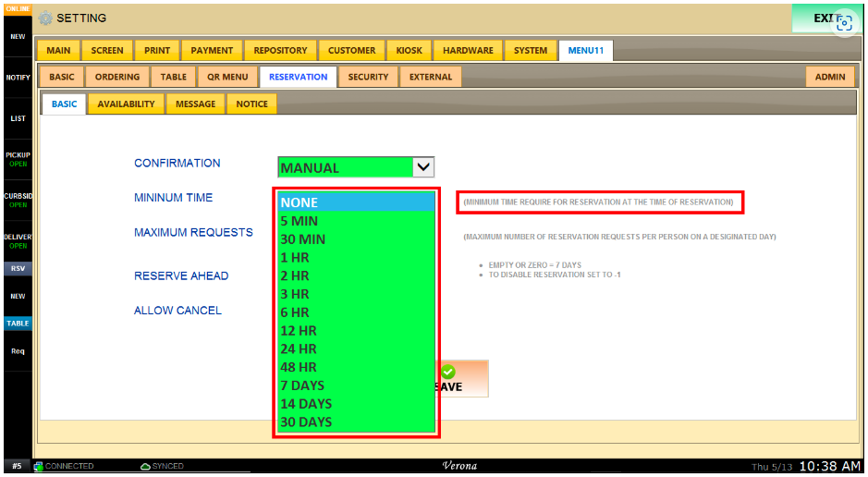Pick 7 DAYS from the dropdown list
Image resolution: width=868 pixels, height=477 pixels.
click(302, 385)
